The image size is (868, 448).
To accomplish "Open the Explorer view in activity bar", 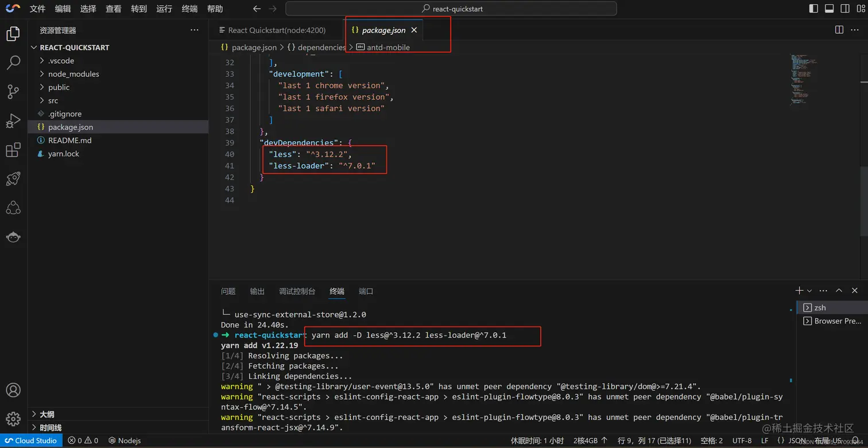I will click(13, 33).
